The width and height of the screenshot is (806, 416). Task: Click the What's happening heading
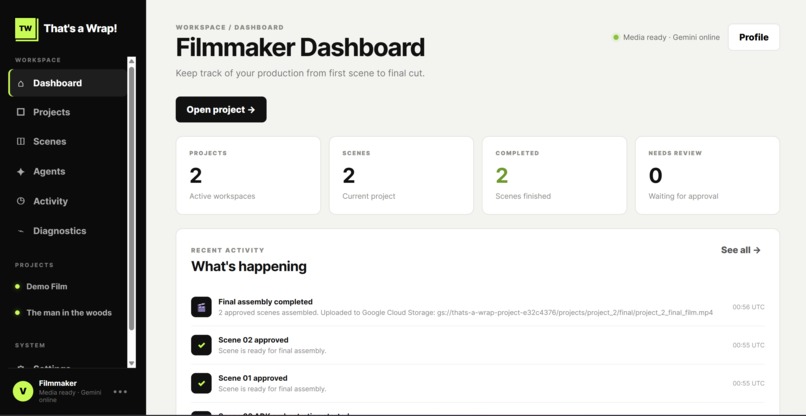click(249, 266)
